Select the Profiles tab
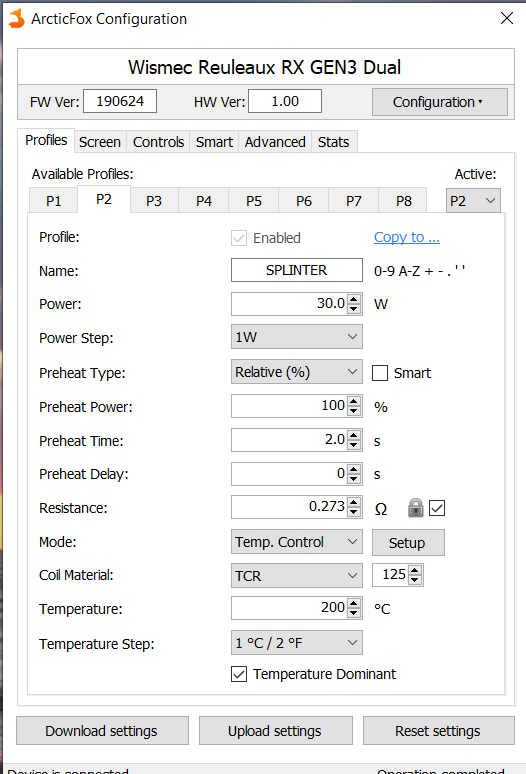Image resolution: width=526 pixels, height=774 pixels. click(46, 140)
